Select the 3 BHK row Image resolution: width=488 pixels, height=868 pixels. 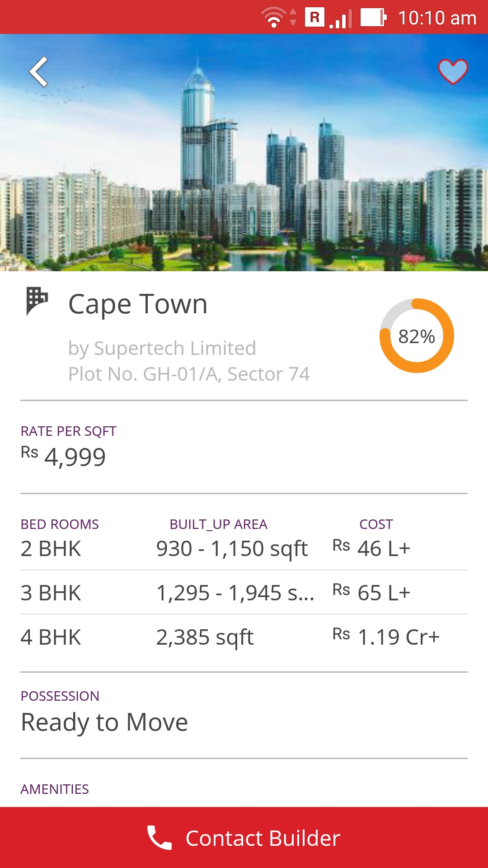pos(244,593)
